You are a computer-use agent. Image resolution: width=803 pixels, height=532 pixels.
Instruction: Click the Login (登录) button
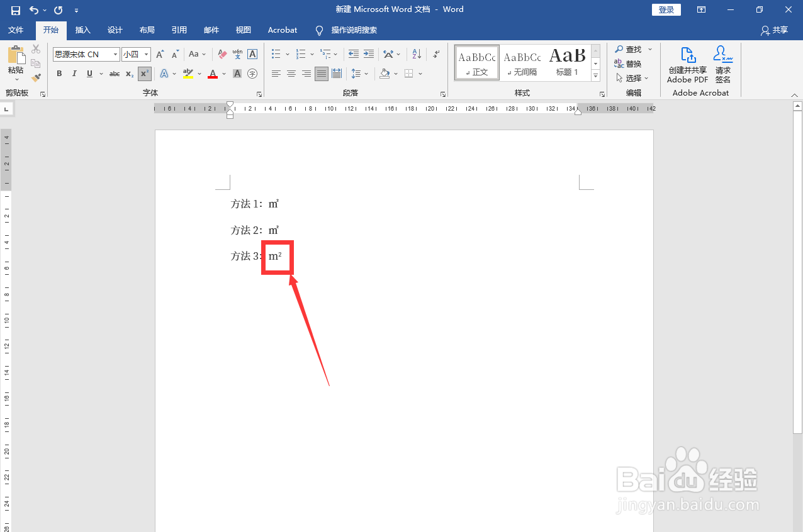point(666,9)
